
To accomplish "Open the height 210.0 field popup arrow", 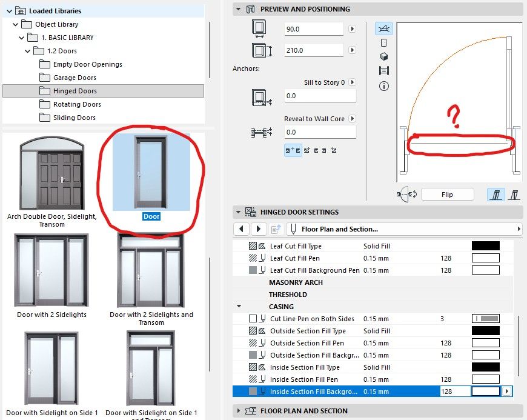I will 352,50.
